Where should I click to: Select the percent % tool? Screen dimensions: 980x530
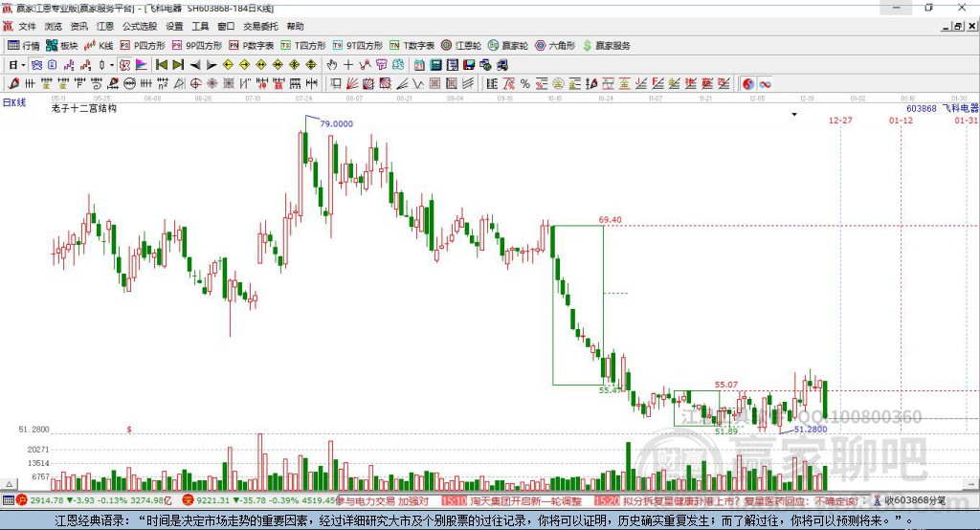525,84
